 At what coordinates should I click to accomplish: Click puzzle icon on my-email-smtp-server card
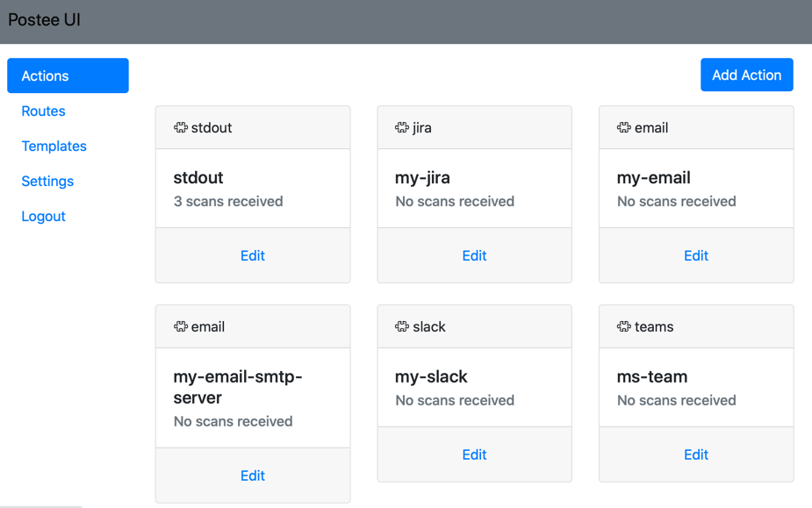tap(181, 327)
